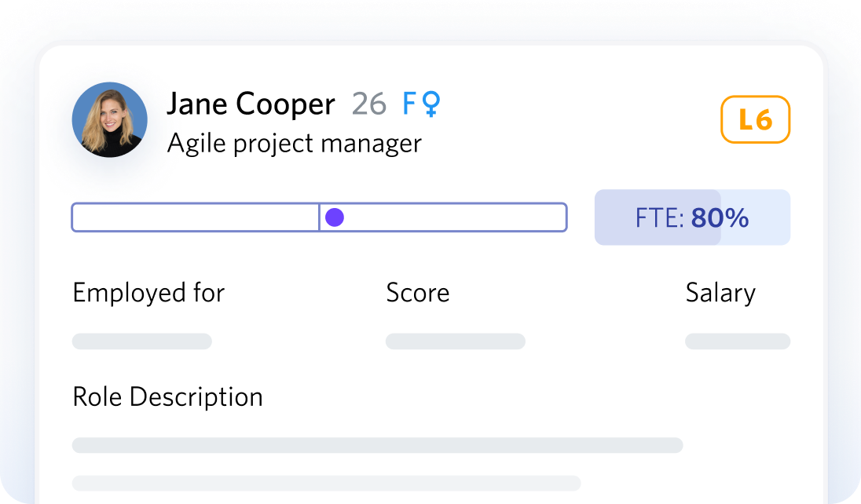Click the Employed for label
Screen dimensions: 861x504
tap(148, 293)
